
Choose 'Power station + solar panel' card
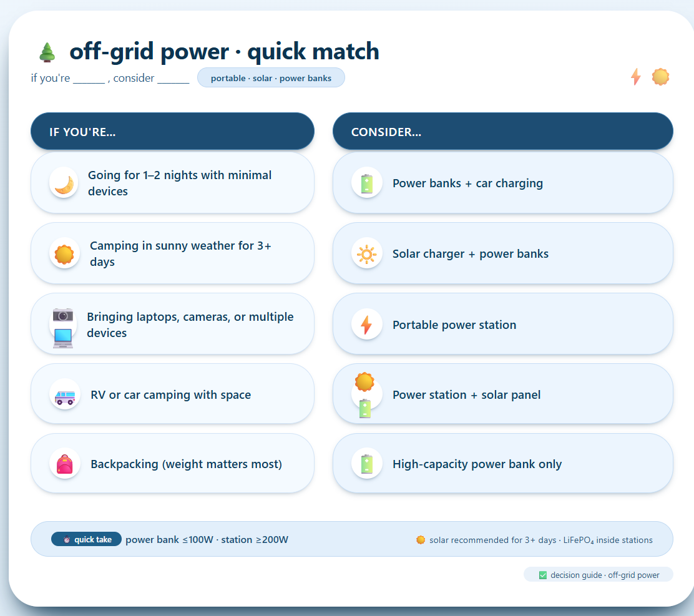point(502,394)
